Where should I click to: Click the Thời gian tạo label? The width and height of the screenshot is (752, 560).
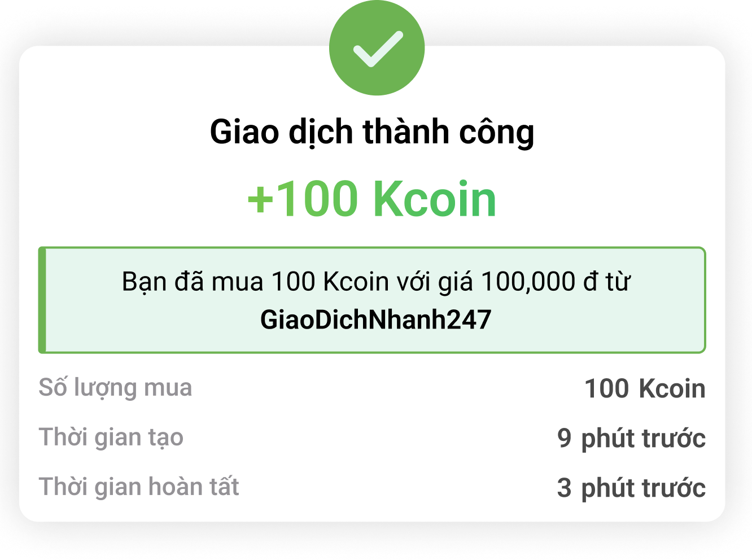point(111,438)
